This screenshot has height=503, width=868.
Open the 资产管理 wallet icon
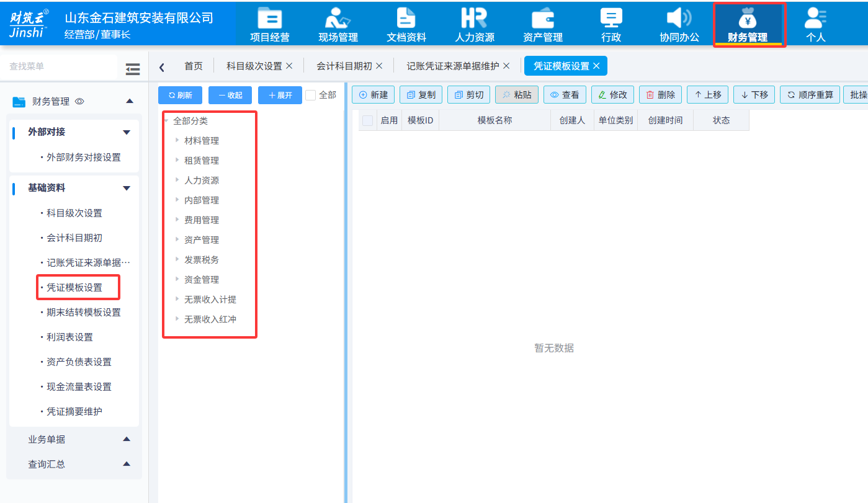(x=543, y=17)
